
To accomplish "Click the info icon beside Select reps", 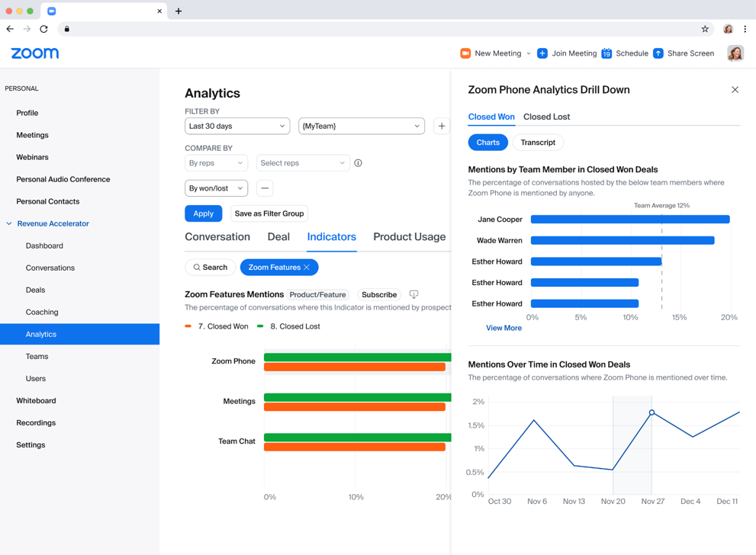I will point(358,163).
